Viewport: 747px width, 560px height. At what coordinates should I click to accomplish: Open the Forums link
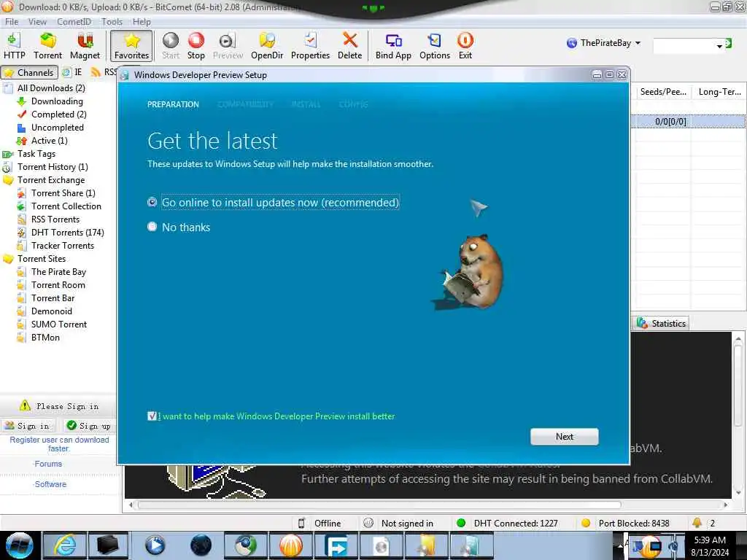(x=48, y=464)
